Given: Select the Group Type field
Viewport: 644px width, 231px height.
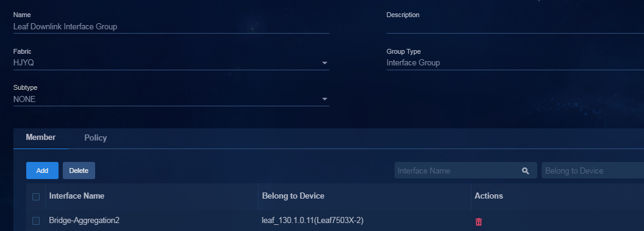Looking at the screenshot, I should pos(515,63).
